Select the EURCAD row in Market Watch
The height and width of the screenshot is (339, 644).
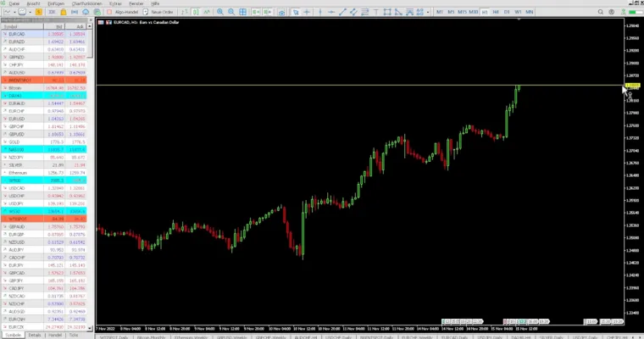tap(44, 34)
